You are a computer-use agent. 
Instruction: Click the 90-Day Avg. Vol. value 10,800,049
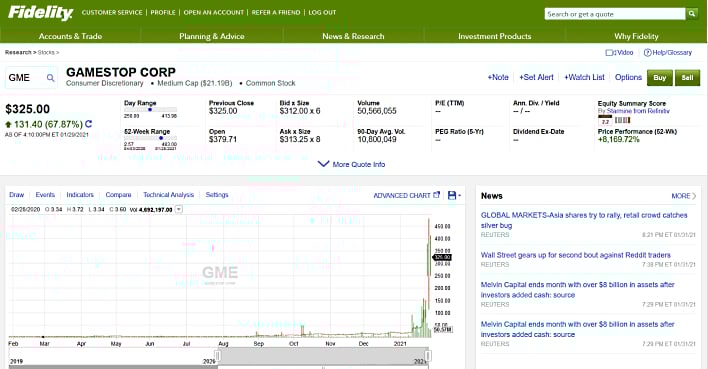pos(377,140)
